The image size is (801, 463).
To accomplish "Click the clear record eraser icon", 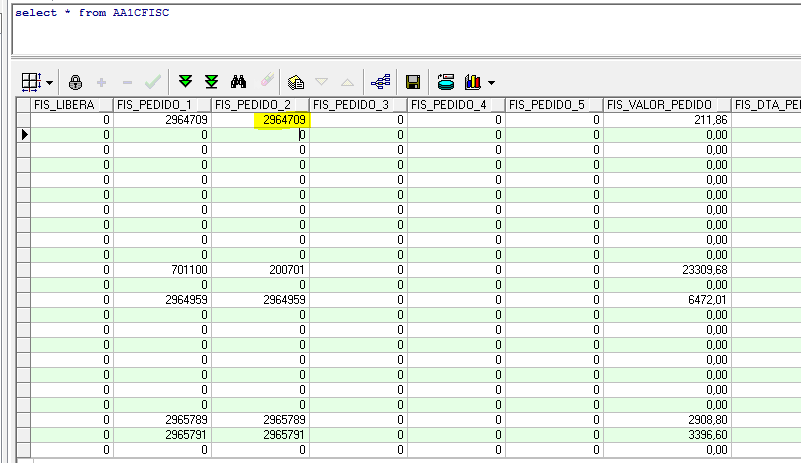I will (267, 80).
